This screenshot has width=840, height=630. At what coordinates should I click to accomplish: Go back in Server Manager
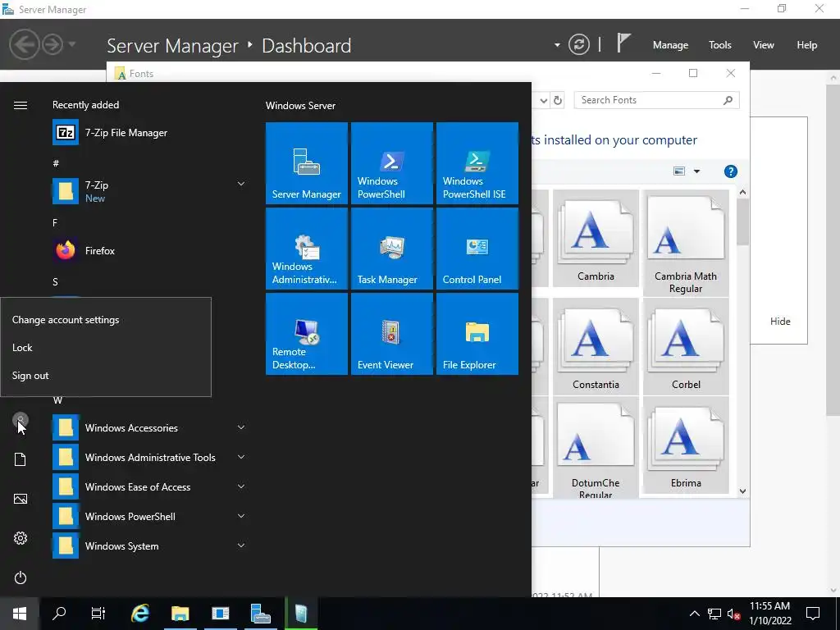24,44
